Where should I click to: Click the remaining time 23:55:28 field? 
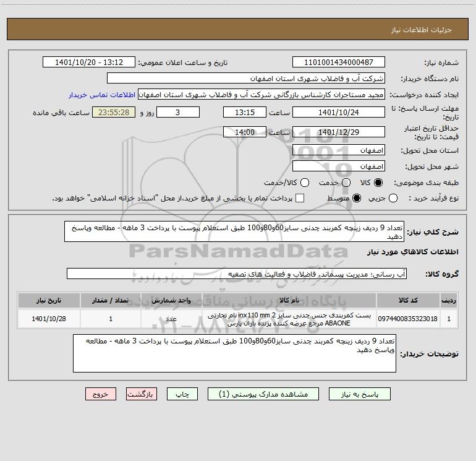click(114, 112)
